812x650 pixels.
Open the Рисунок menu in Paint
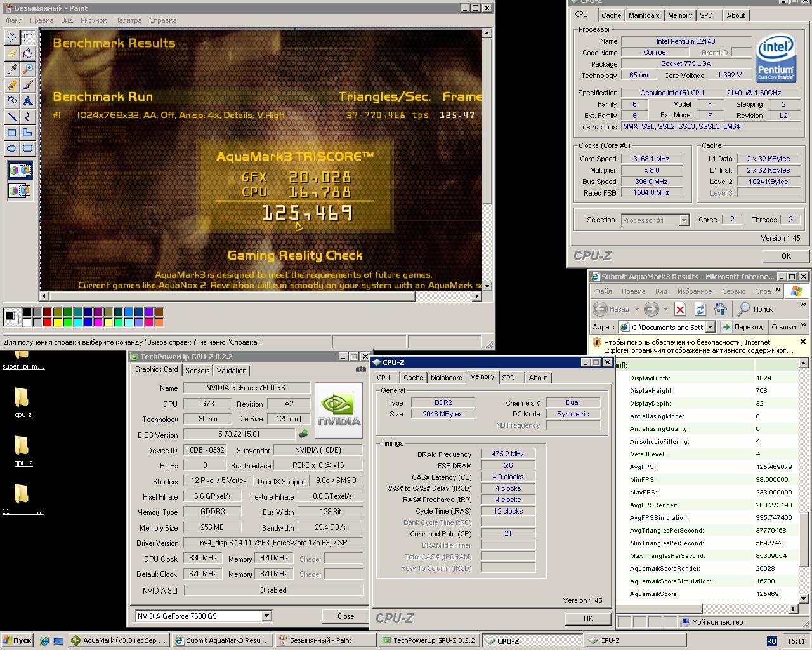pos(94,20)
